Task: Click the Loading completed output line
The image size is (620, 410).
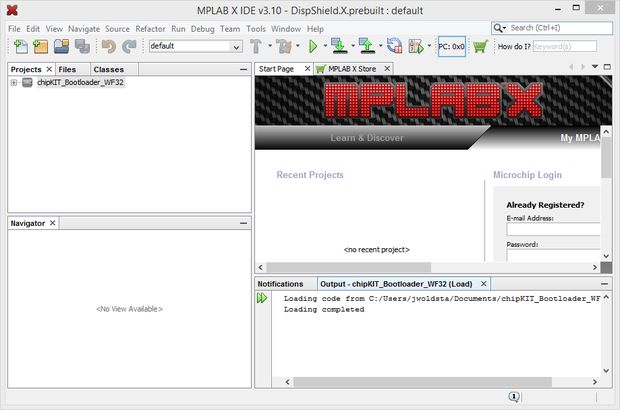Action: 324,310
